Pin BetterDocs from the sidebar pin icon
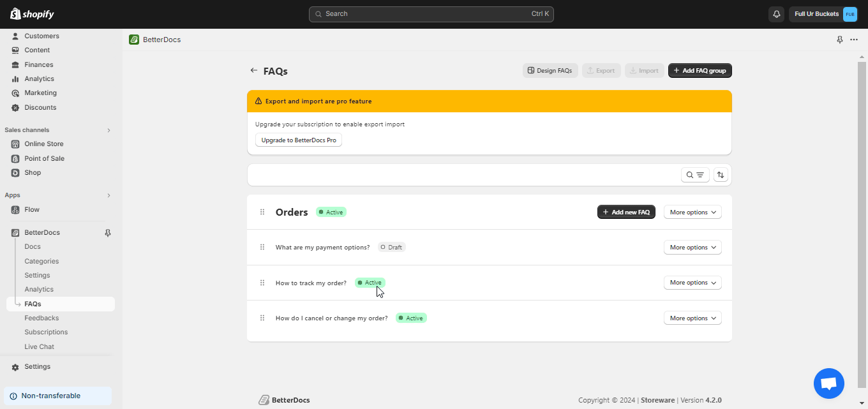 click(x=108, y=232)
